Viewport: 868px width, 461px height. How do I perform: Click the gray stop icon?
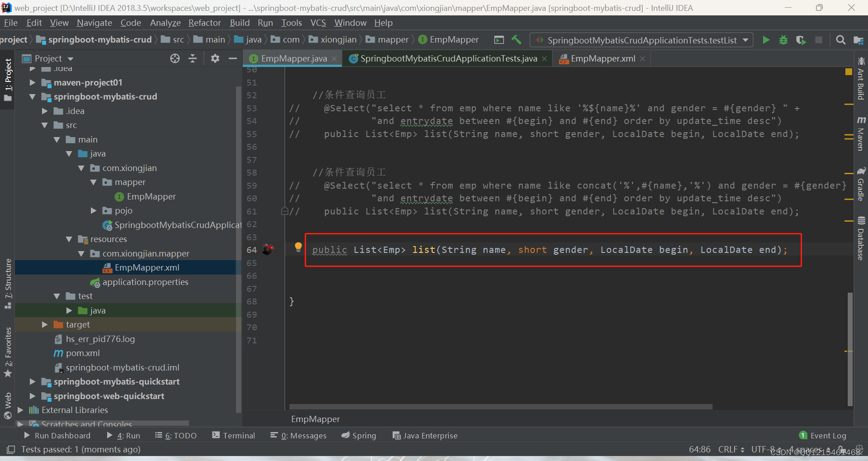click(819, 40)
